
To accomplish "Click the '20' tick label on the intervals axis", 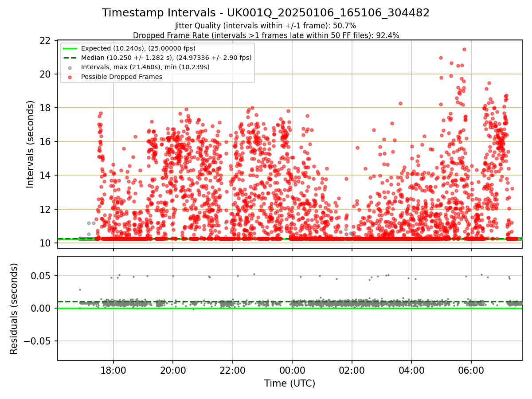I will 46,74.
